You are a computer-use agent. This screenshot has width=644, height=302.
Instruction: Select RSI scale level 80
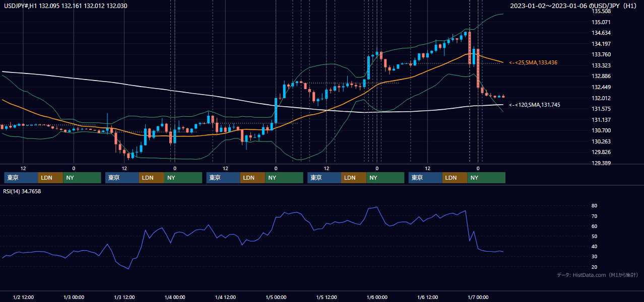594,206
